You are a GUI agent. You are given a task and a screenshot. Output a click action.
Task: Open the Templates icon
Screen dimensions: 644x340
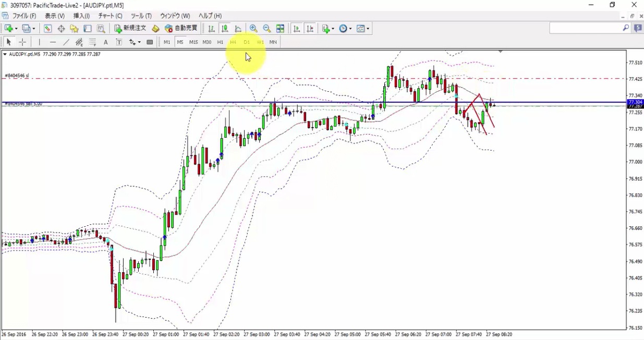click(361, 28)
